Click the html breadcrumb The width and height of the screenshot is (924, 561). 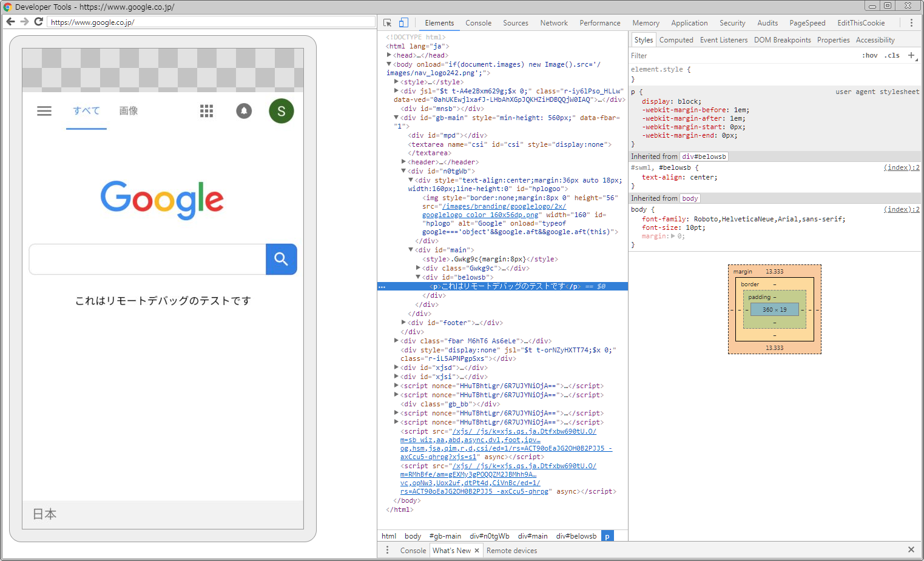[x=389, y=536]
